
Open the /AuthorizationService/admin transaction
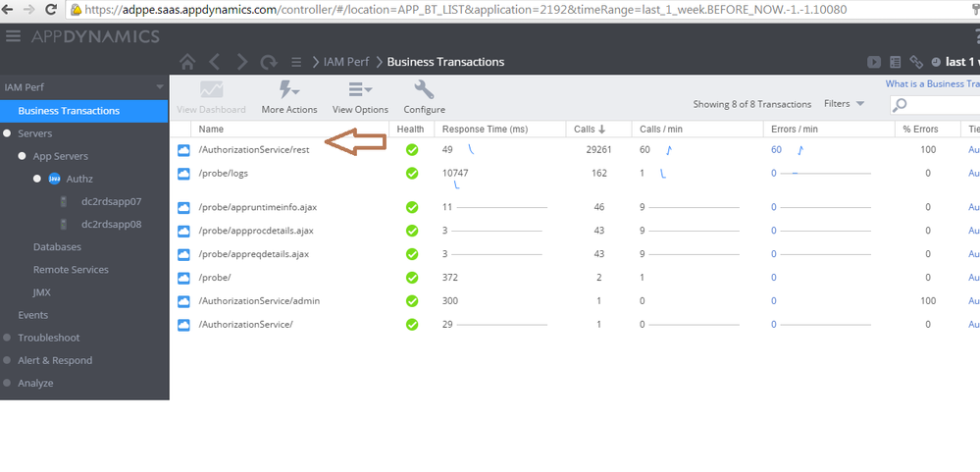coord(259,301)
